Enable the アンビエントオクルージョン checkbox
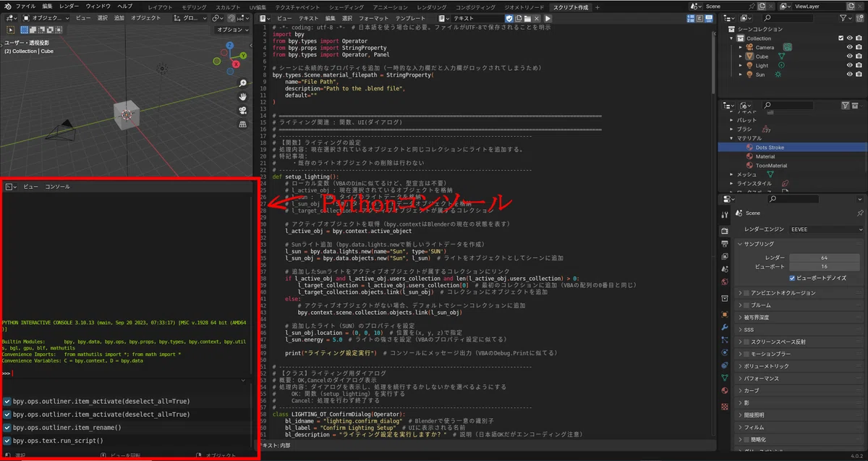The height and width of the screenshot is (461, 868). (746, 293)
